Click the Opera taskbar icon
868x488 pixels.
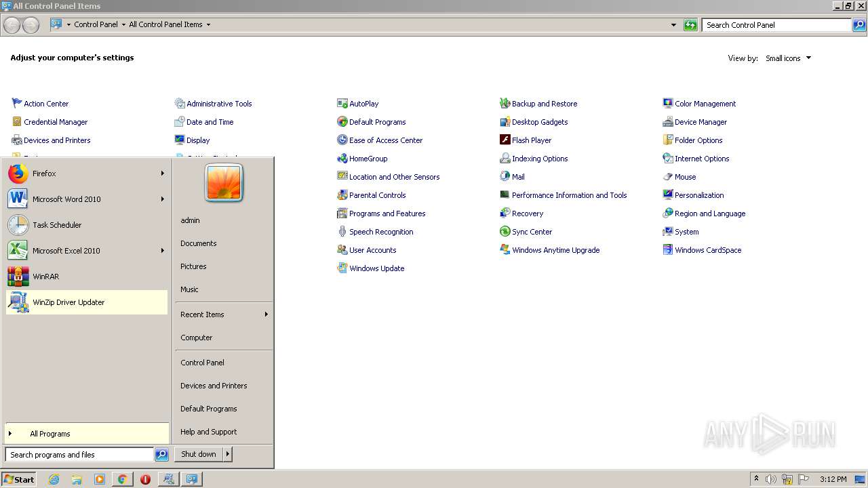pyautogui.click(x=145, y=479)
